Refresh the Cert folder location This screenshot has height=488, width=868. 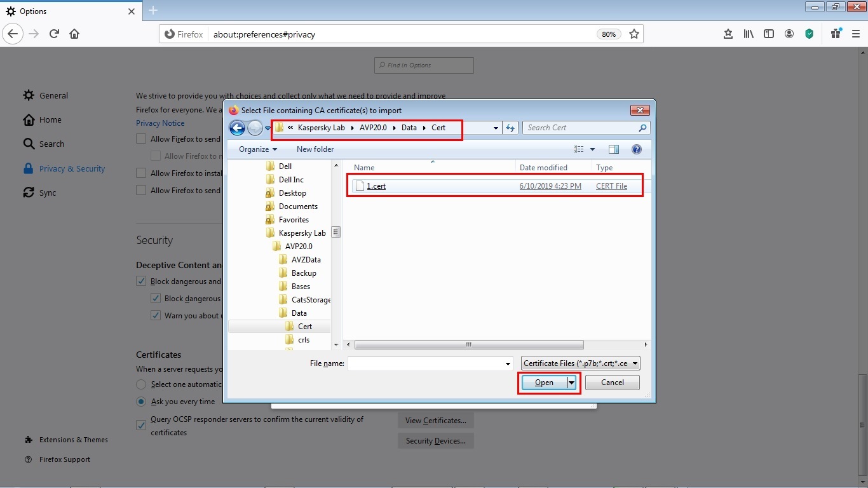[510, 128]
